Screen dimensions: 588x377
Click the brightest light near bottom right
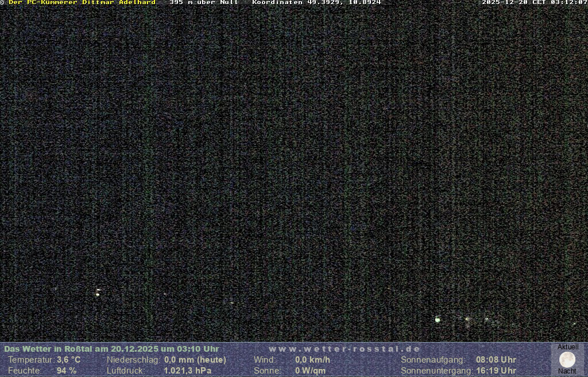click(x=438, y=320)
